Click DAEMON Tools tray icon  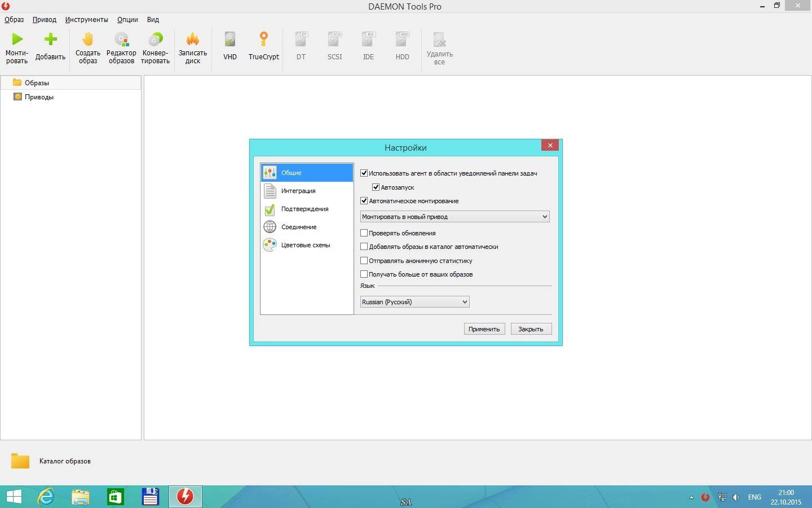tap(705, 497)
